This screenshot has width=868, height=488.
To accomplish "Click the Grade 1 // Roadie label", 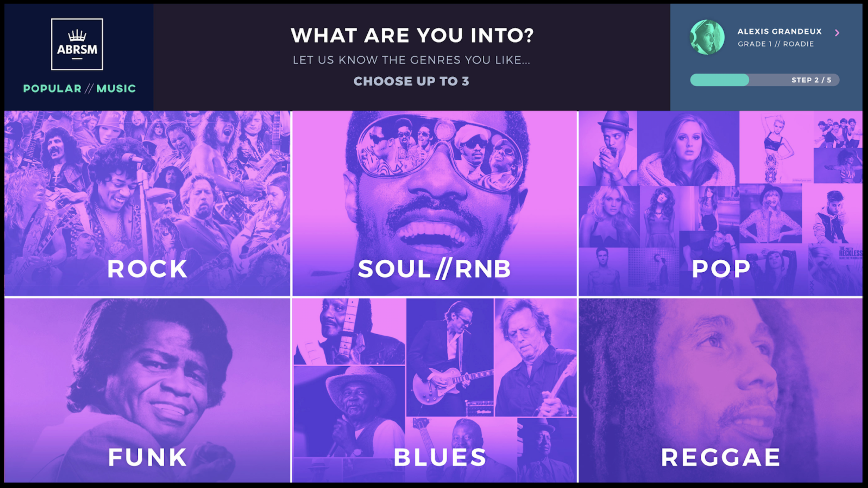I will (776, 44).
